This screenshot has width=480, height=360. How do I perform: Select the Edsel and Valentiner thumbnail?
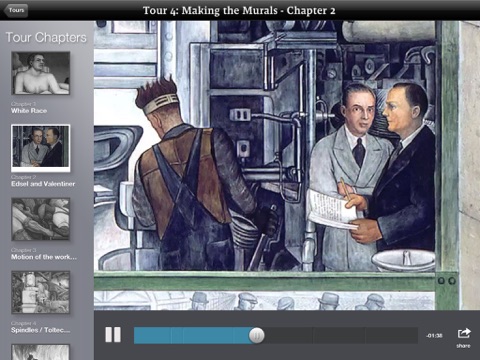pos(41,148)
